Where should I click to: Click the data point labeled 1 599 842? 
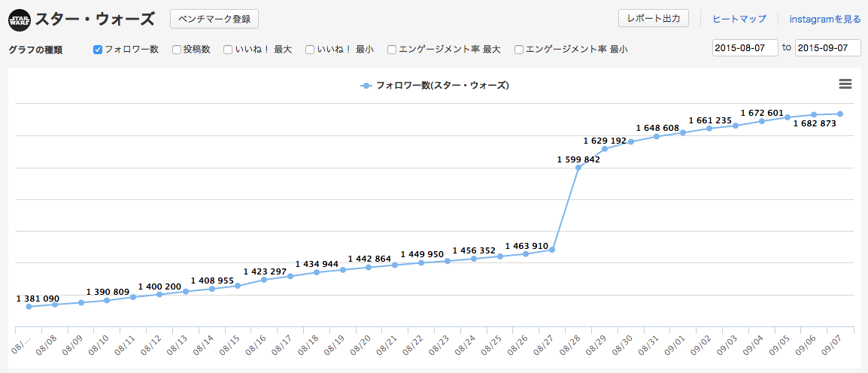[x=578, y=168]
